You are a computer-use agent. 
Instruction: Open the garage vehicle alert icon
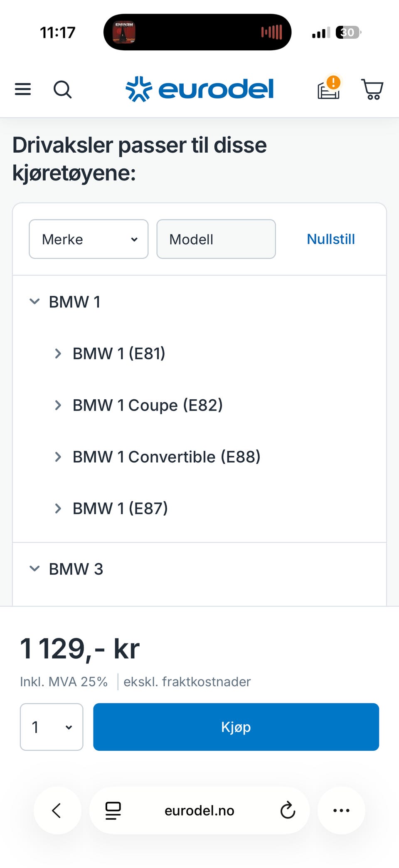click(x=329, y=88)
